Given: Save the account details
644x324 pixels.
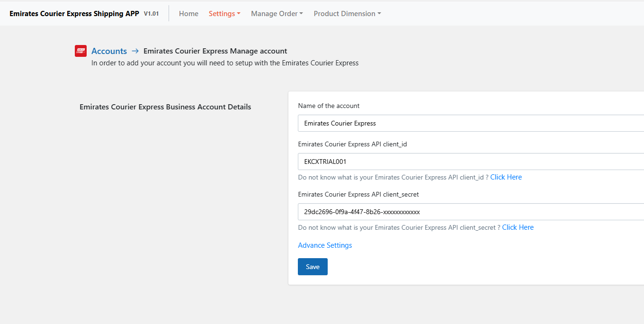Looking at the screenshot, I should pyautogui.click(x=313, y=267).
